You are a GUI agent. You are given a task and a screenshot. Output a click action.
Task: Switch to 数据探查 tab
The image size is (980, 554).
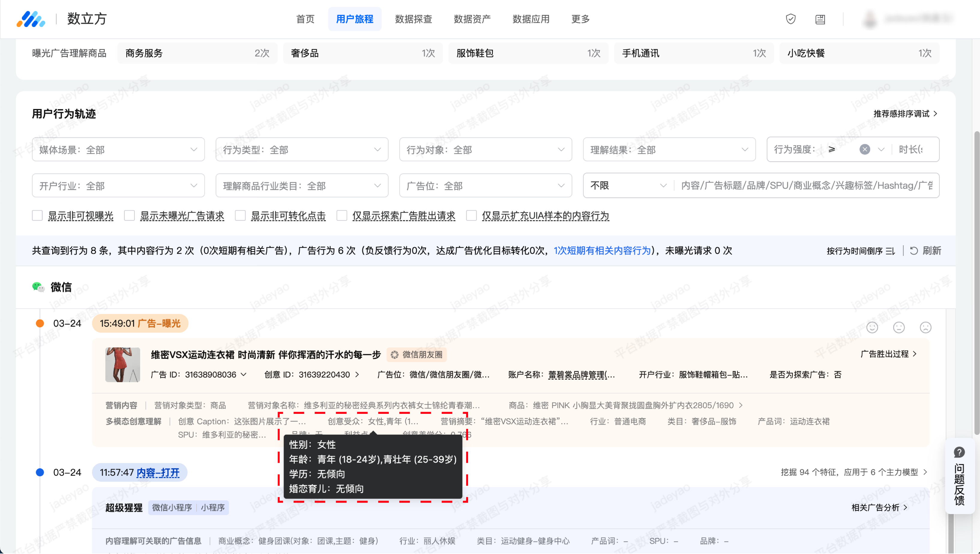pyautogui.click(x=413, y=19)
